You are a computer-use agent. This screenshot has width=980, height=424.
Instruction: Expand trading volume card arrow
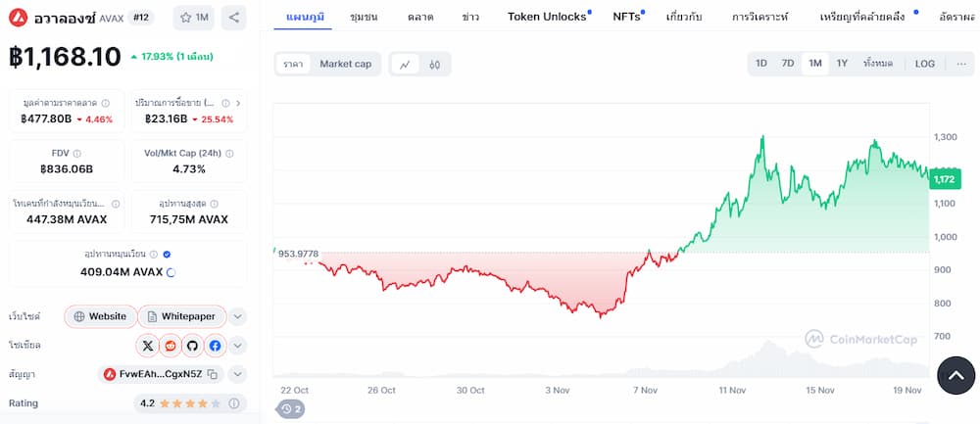coord(238,103)
